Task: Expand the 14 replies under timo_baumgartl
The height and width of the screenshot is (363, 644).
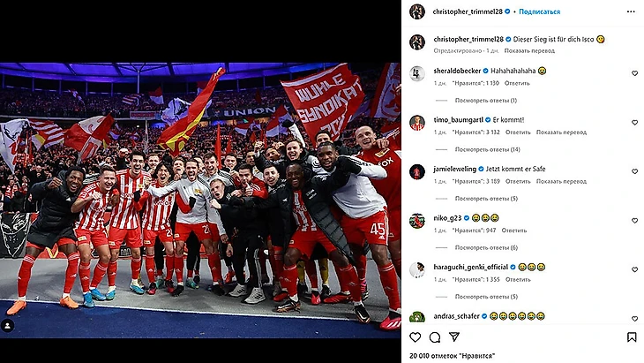Action: pyautogui.click(x=487, y=149)
